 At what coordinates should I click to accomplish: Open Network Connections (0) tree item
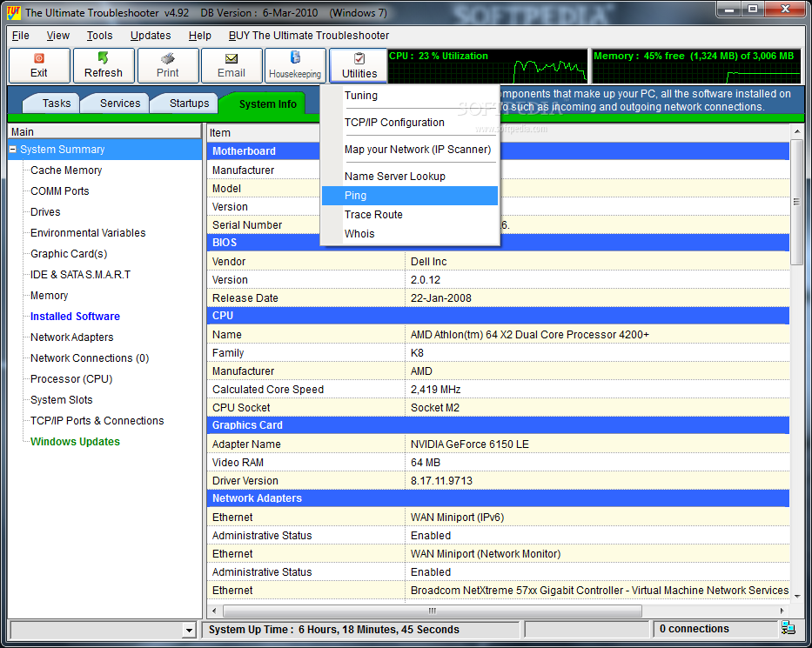(x=90, y=358)
